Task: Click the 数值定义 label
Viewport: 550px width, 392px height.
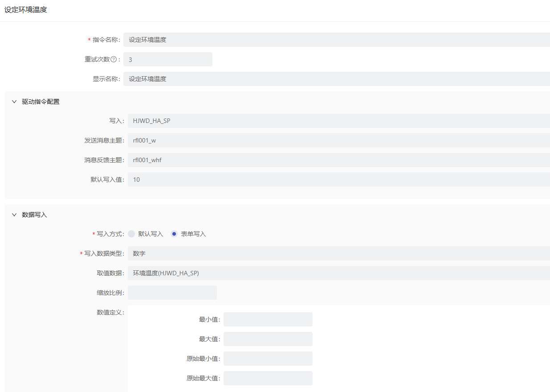Action: 110,312
